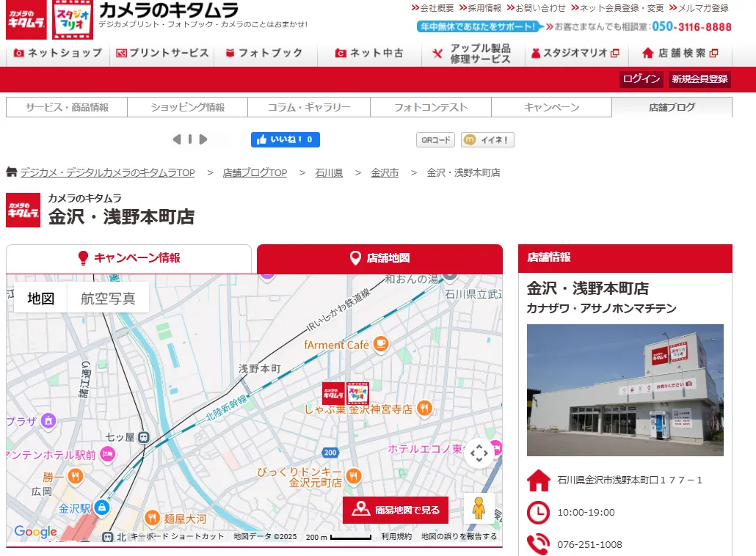Open アップル製品修理サービス menu item

473,54
